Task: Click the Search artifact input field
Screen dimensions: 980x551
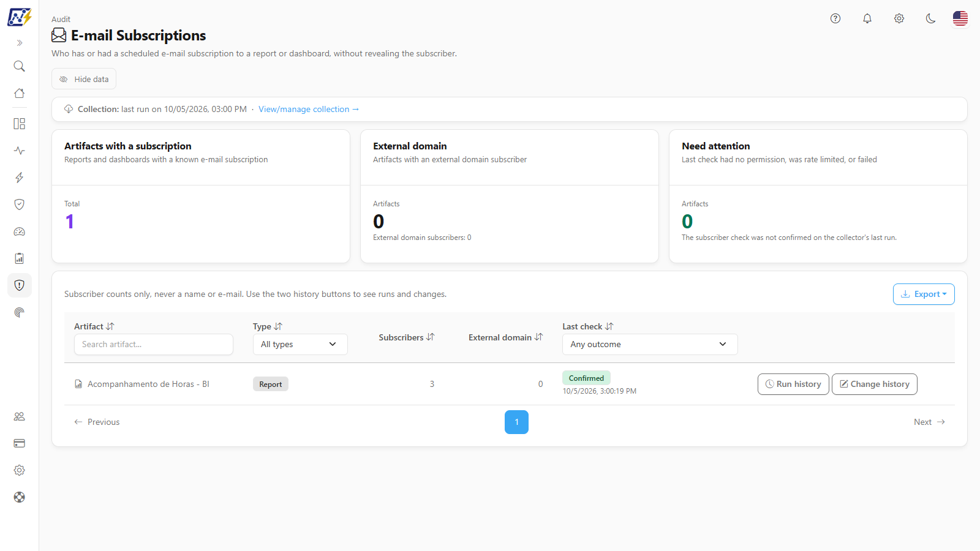Action: point(154,344)
